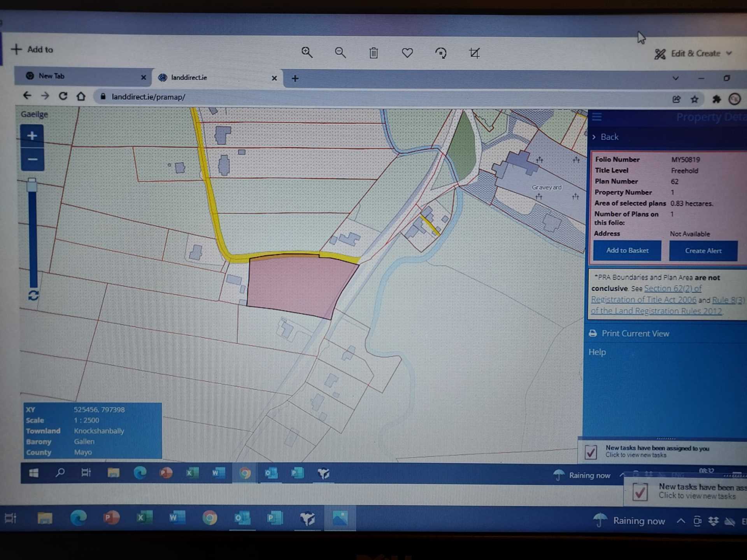Click the zoom out magnifier in photo toolbar
Image resolution: width=747 pixels, height=560 pixels.
click(340, 52)
